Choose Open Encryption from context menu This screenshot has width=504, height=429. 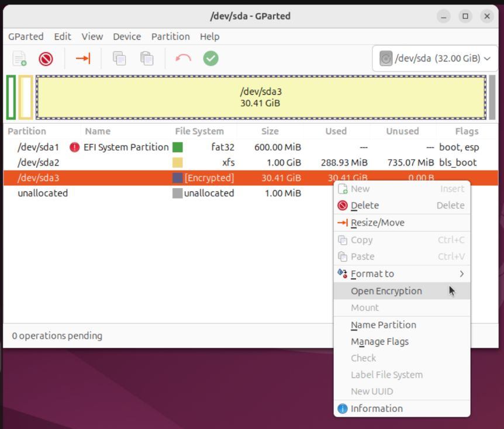click(402, 291)
